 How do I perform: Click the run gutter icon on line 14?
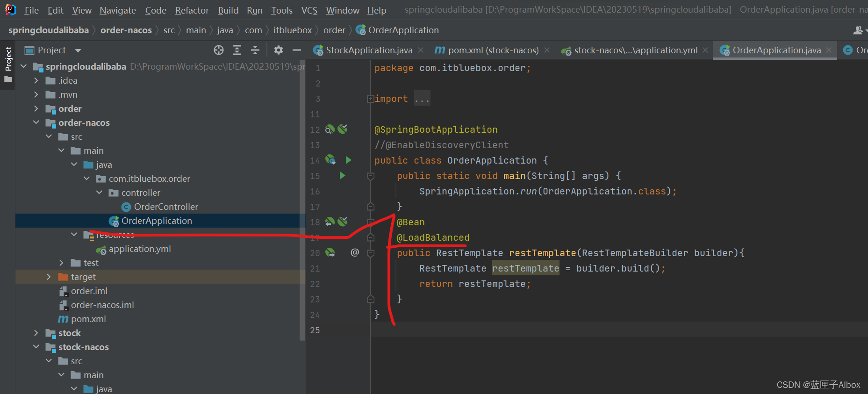348,160
